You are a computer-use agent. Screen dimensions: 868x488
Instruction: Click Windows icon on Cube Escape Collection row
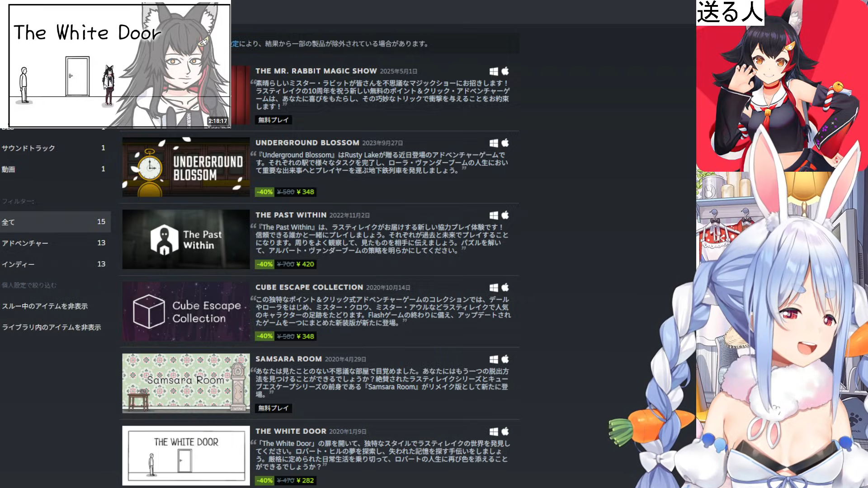[x=494, y=288]
